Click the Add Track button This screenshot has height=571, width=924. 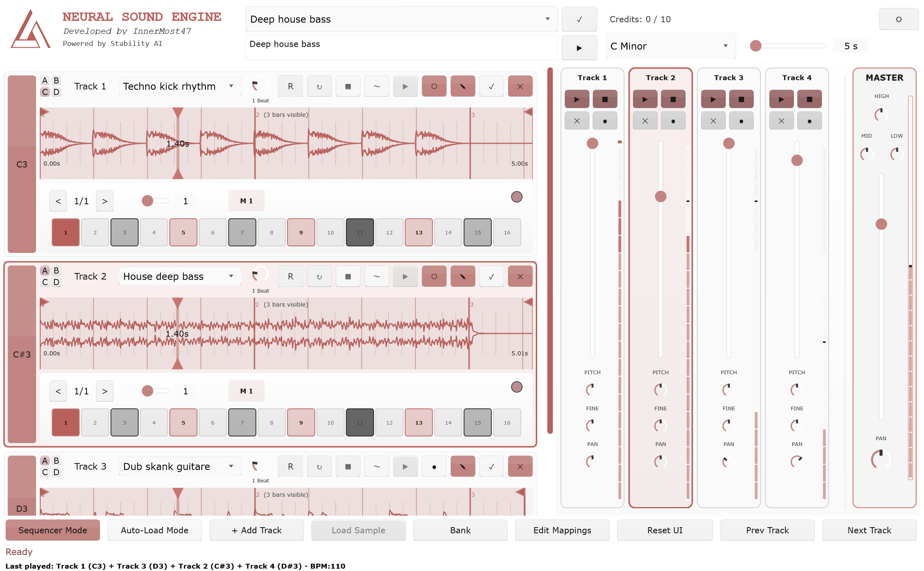(x=256, y=530)
